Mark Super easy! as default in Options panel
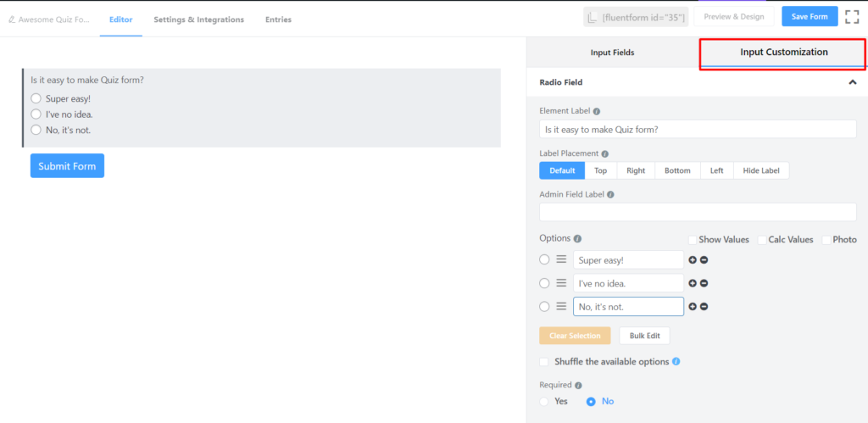Viewport: 868px width, 423px height. click(545, 259)
